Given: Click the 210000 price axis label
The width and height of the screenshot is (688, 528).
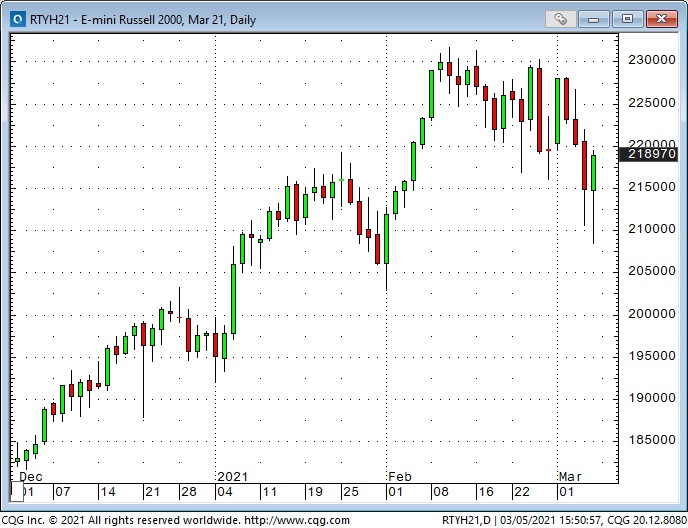Looking at the screenshot, I should 652,229.
